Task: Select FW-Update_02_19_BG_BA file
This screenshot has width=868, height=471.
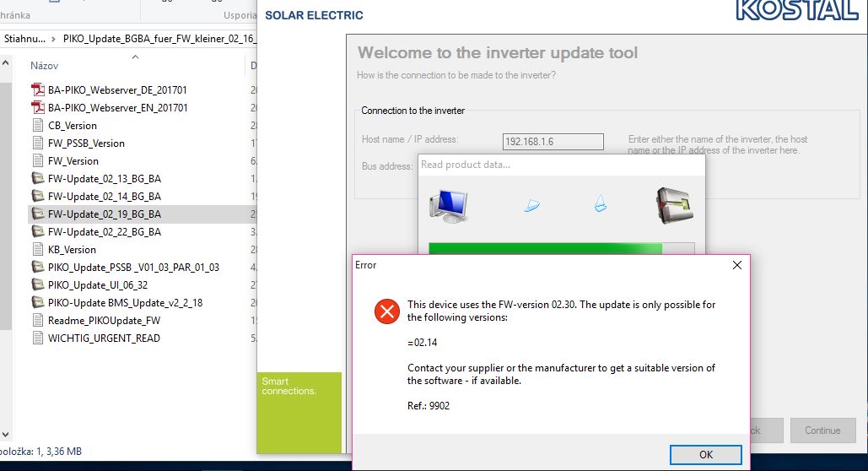Action: point(105,214)
